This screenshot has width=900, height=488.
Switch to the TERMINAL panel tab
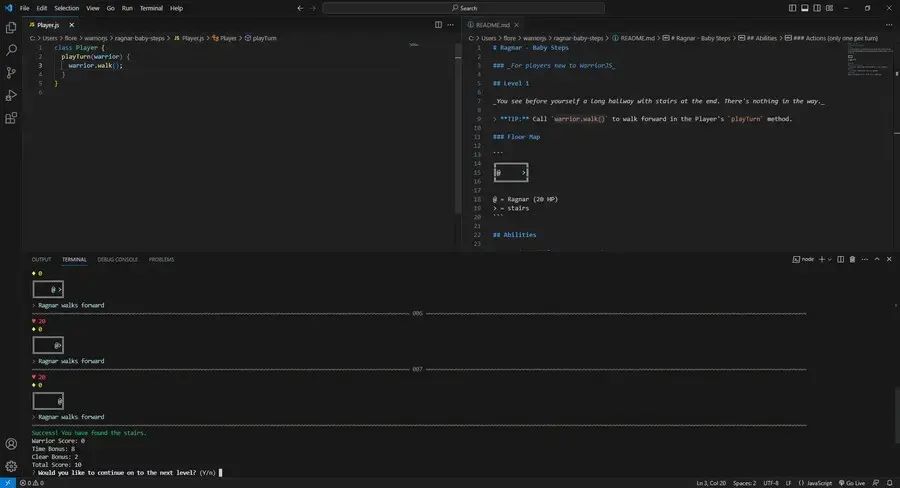(74, 260)
